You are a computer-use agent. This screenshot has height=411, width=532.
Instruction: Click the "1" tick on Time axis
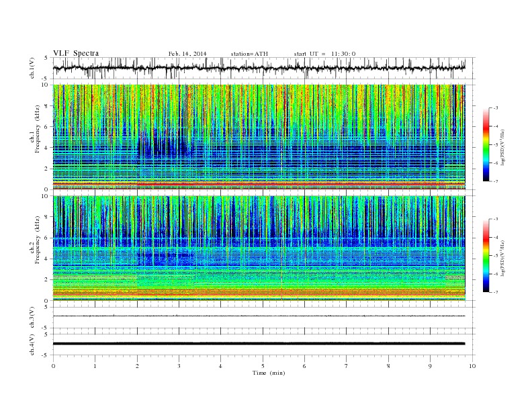tap(95, 366)
